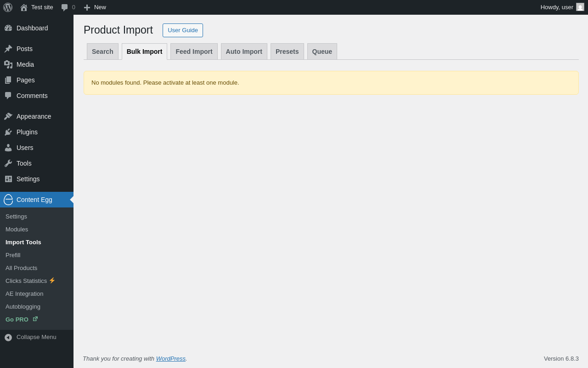Switch to the Feed Import tab

coord(194,52)
